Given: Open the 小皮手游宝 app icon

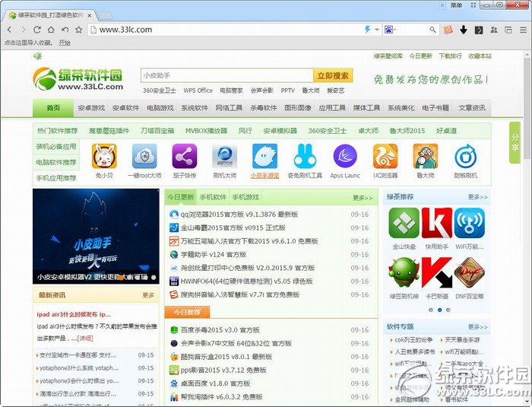Looking at the screenshot, I should coord(264,156).
